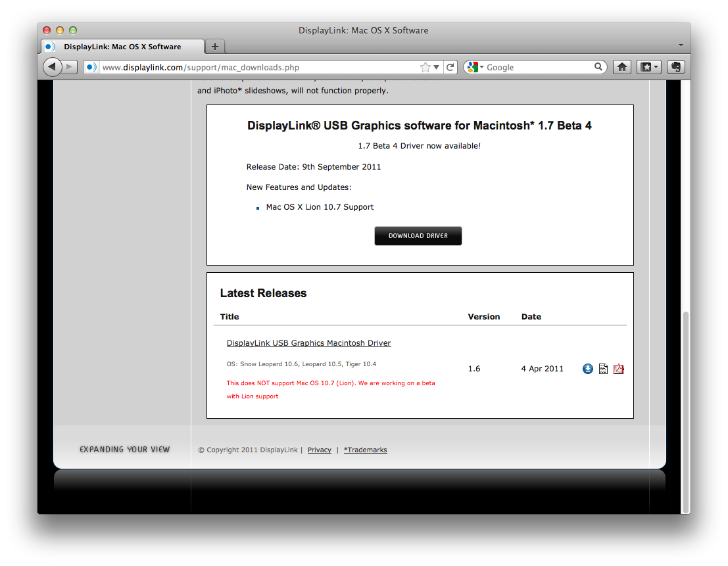This screenshot has width=728, height=566.
Task: Click inside the Google search field
Action: tap(539, 67)
